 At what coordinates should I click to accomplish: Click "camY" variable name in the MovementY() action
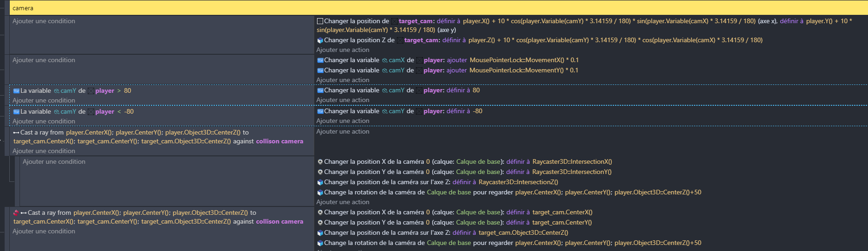396,71
